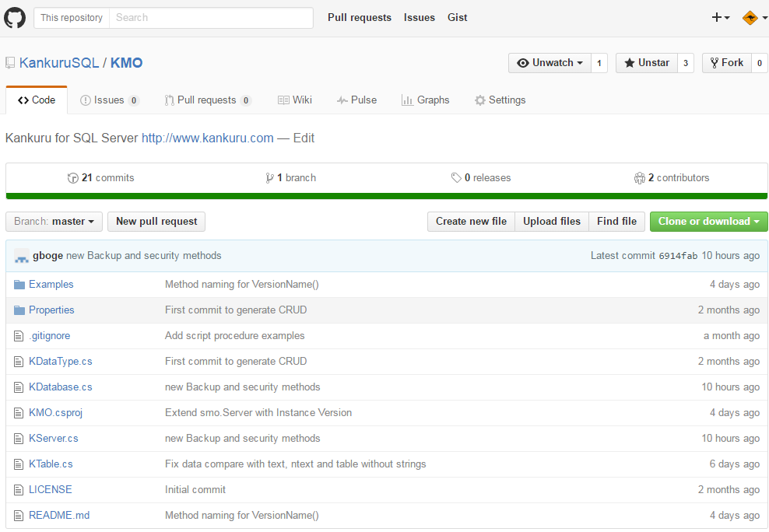Click Create new file
The height and width of the screenshot is (532, 769).
point(471,222)
